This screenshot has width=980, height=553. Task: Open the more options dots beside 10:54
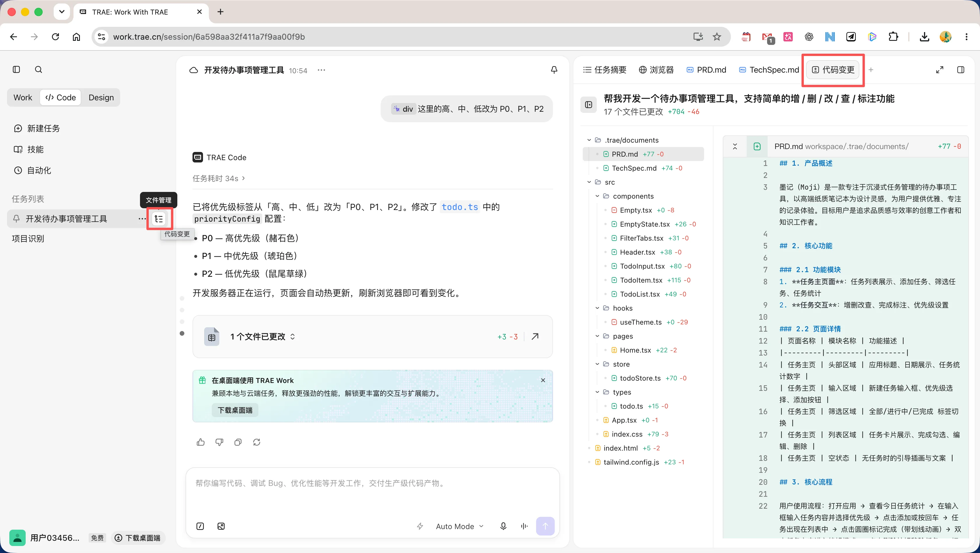(321, 70)
